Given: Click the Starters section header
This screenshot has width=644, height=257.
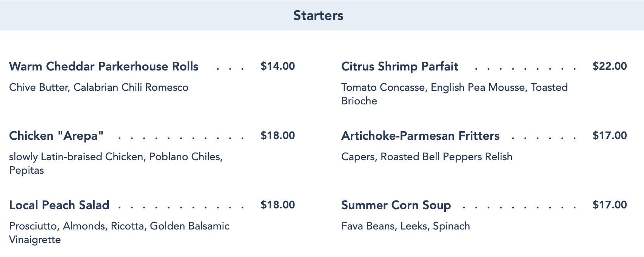Looking at the screenshot, I should pos(318,15).
